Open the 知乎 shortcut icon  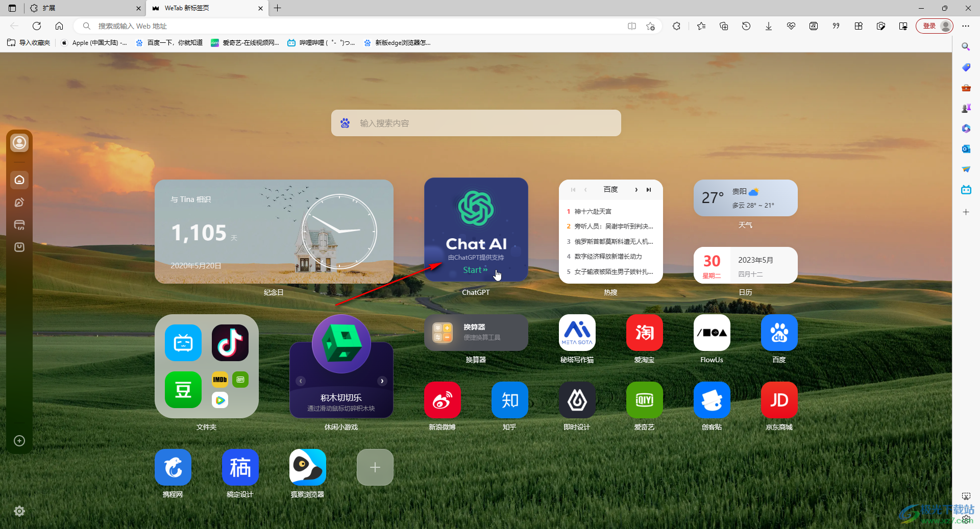510,400
